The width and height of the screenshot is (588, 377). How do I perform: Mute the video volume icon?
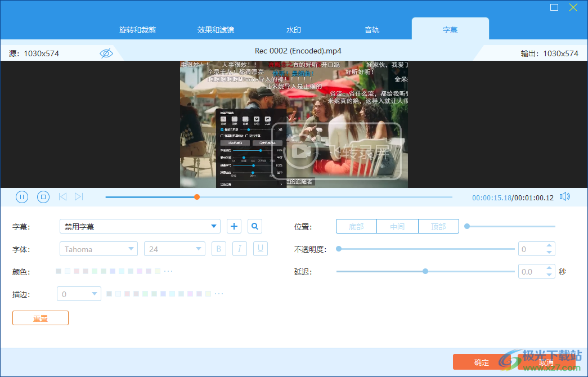[x=564, y=197]
